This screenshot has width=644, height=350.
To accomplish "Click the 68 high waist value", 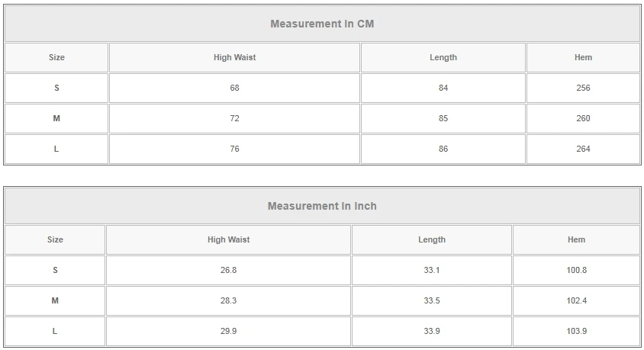I will click(x=234, y=88).
